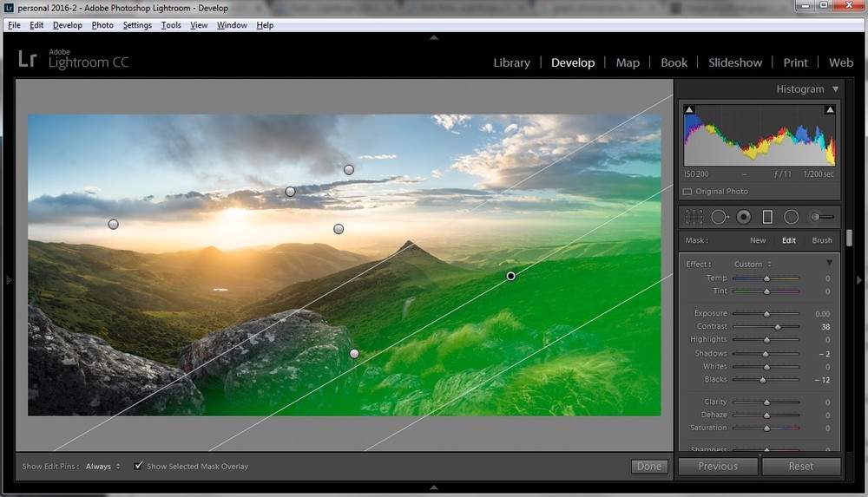
Task: Select the Crop Overlay tool
Action: [x=694, y=217]
